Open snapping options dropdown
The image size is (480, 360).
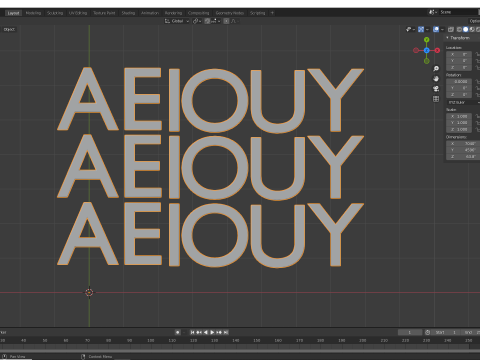[x=215, y=21]
